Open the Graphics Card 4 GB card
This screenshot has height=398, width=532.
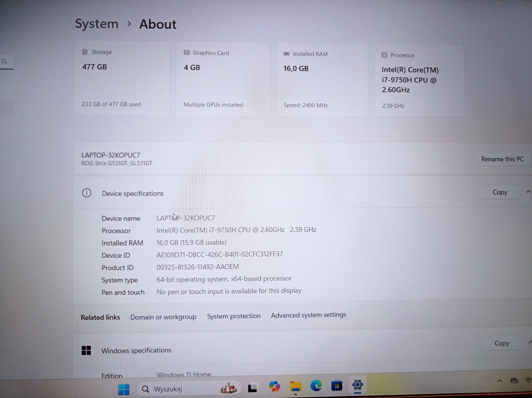coord(223,79)
